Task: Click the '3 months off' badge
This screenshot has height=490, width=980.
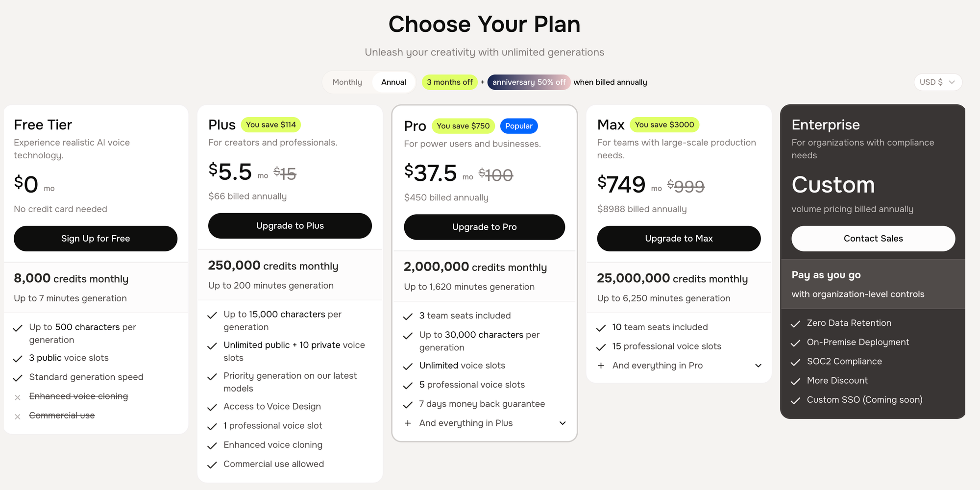Action: (x=450, y=82)
